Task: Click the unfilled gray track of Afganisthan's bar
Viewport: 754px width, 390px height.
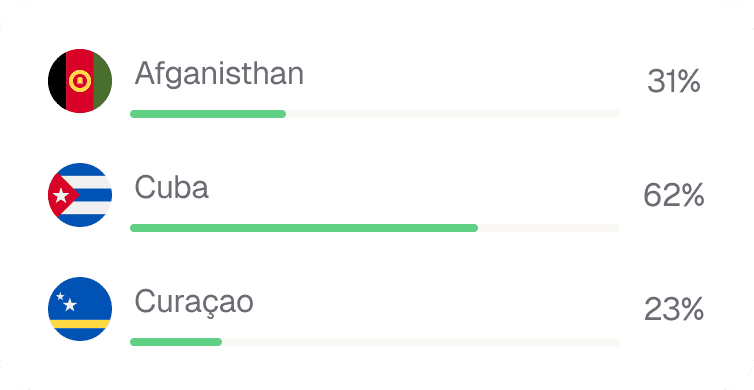Action: (x=453, y=114)
